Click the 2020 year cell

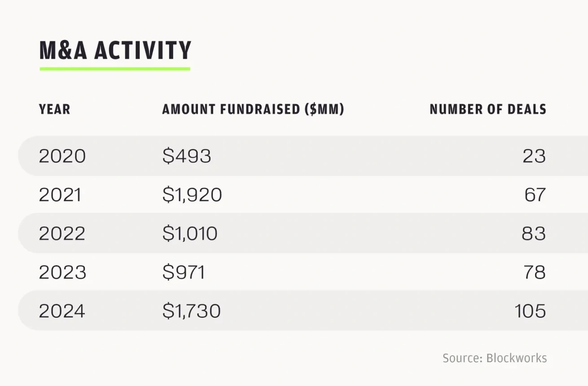62,156
